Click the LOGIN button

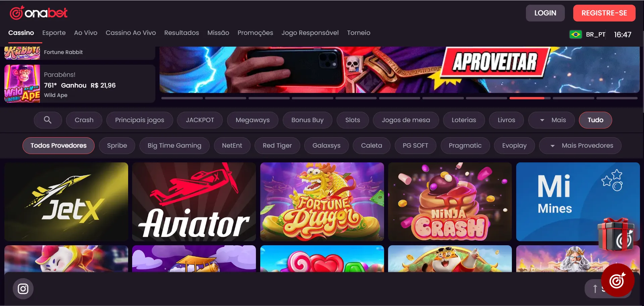point(545,13)
